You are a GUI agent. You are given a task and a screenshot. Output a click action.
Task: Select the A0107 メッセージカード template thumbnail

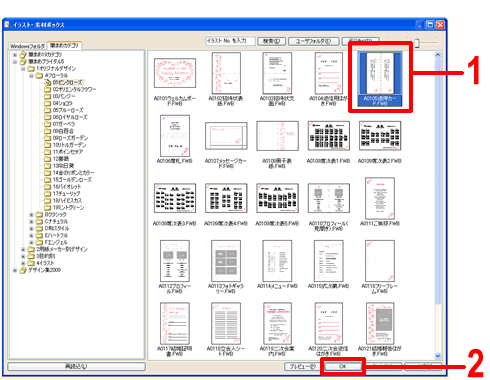click(x=226, y=136)
